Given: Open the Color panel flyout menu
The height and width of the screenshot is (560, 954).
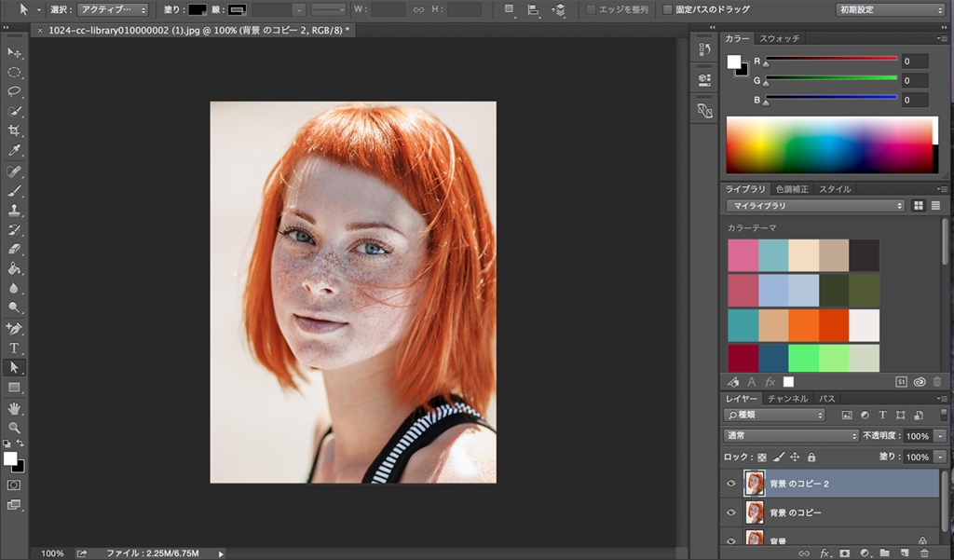Looking at the screenshot, I should (941, 38).
